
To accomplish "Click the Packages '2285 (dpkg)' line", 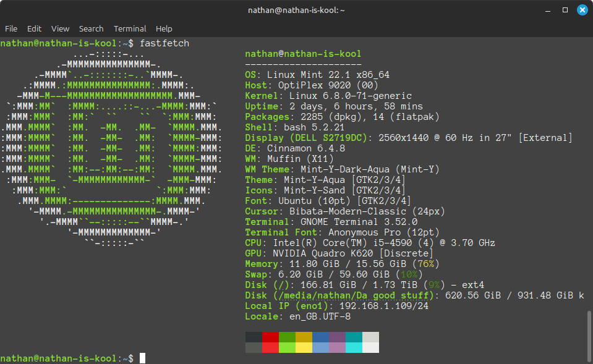I will point(343,117).
